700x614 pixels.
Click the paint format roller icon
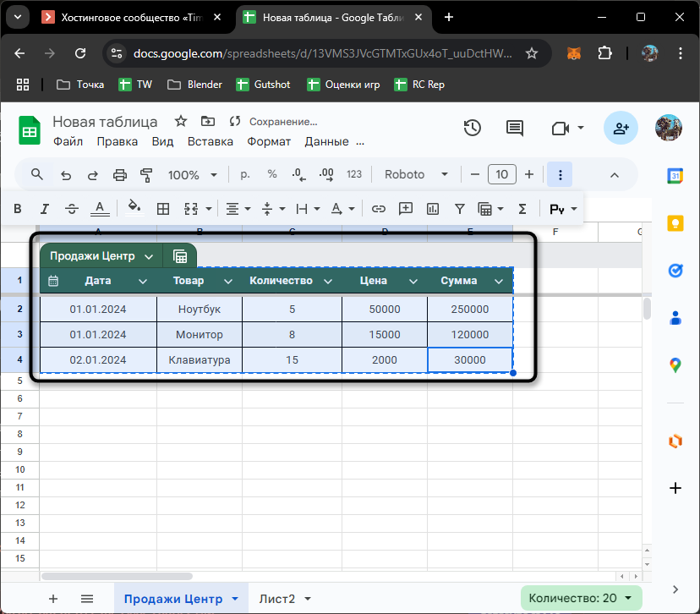tap(146, 174)
